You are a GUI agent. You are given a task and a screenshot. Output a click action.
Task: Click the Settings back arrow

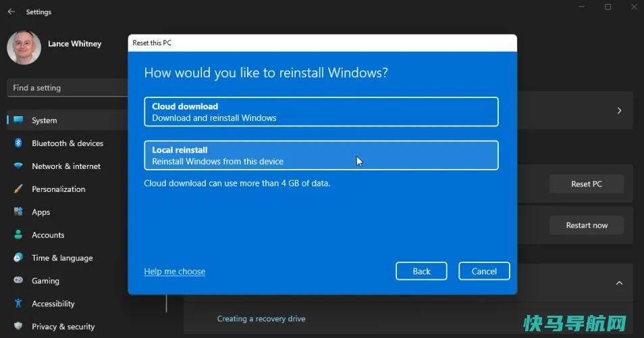11,12
